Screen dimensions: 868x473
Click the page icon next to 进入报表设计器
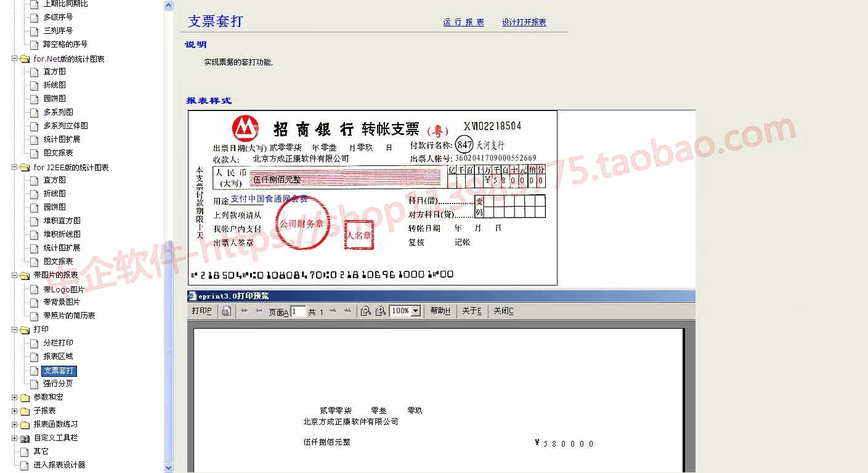pos(25,466)
